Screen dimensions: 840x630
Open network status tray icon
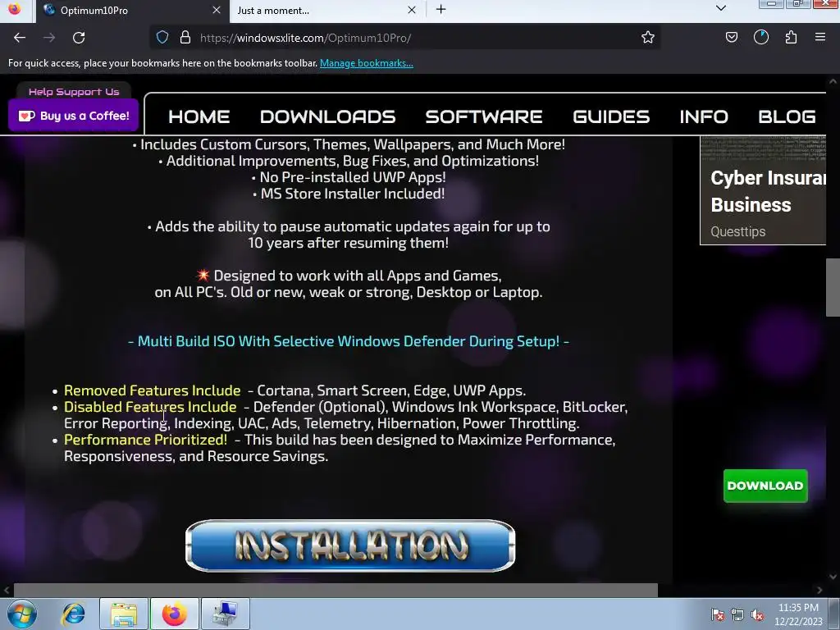pos(737,615)
